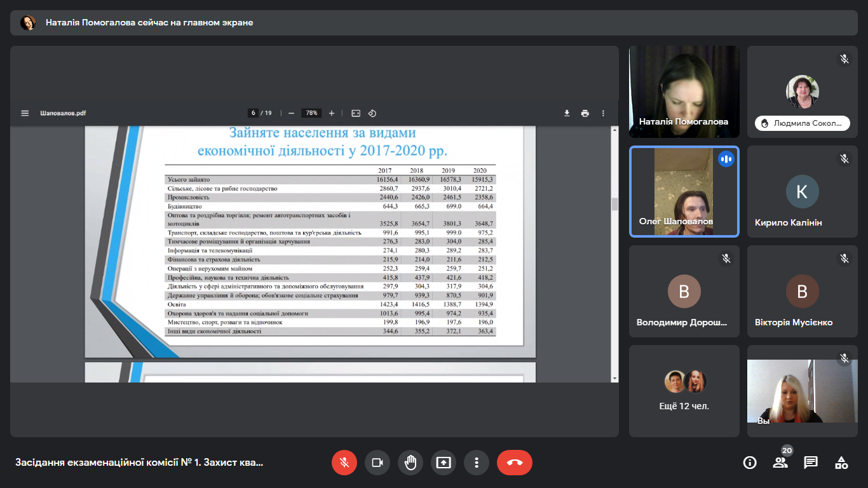Click the meeting title 'Засідання екзаменаційної комісії'

click(139, 463)
